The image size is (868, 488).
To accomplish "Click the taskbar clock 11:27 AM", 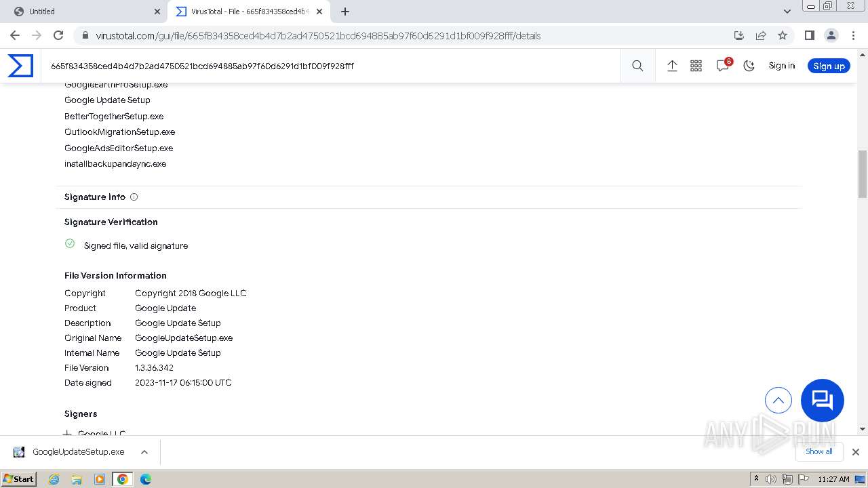I will point(833,479).
